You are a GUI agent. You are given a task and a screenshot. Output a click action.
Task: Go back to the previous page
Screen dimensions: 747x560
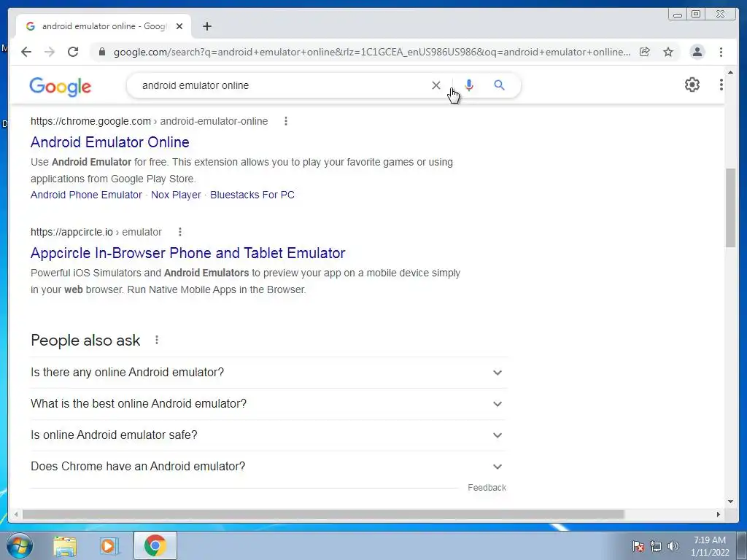26,52
